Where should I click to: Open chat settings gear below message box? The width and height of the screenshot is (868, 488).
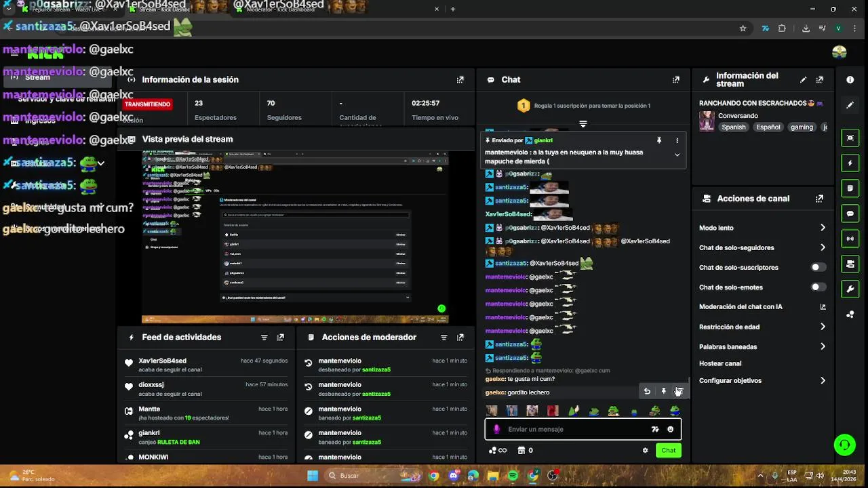click(x=646, y=450)
